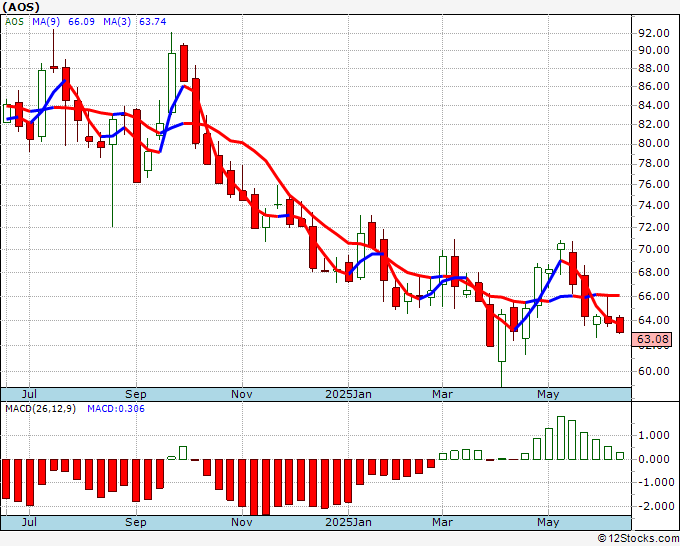The height and width of the screenshot is (546, 680).
Task: Click the 74.00 price axis label
Action: tap(654, 205)
